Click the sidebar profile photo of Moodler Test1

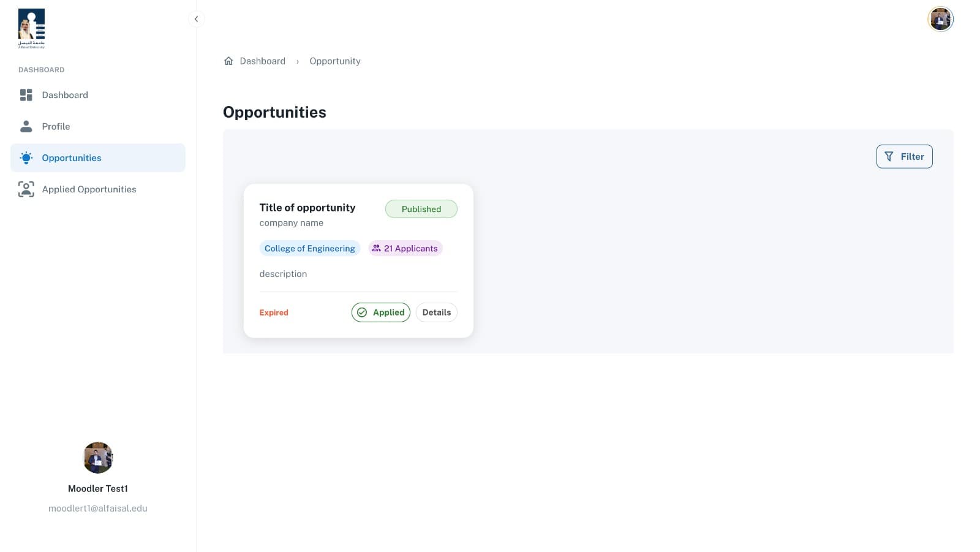pyautogui.click(x=98, y=458)
